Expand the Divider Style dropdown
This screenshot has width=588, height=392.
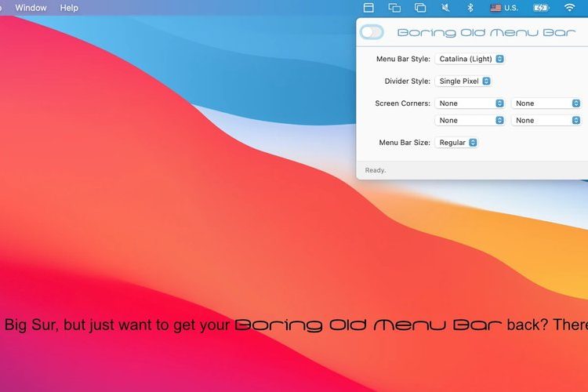point(463,81)
